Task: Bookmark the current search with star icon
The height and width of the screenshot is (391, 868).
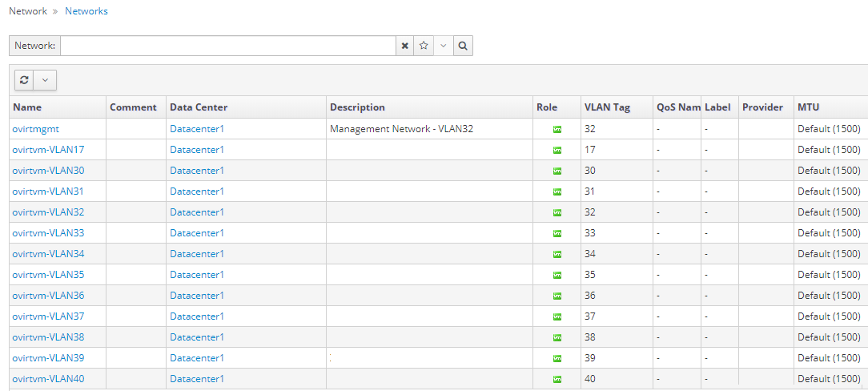Action: tap(424, 46)
